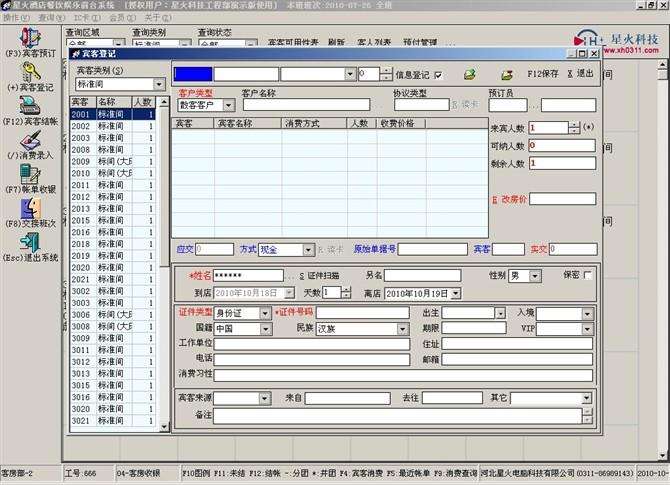Screen dimensions: 670x485
Task: Select room 2002 in the room list
Action: pyautogui.click(x=81, y=126)
